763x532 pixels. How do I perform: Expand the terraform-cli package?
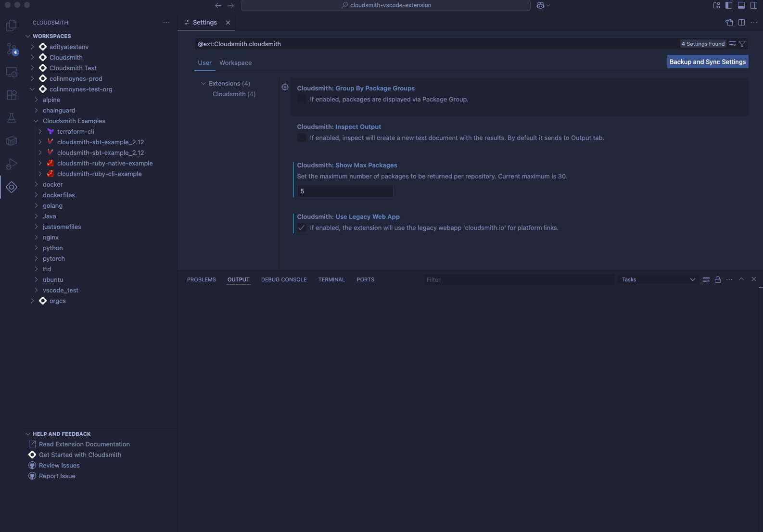40,131
